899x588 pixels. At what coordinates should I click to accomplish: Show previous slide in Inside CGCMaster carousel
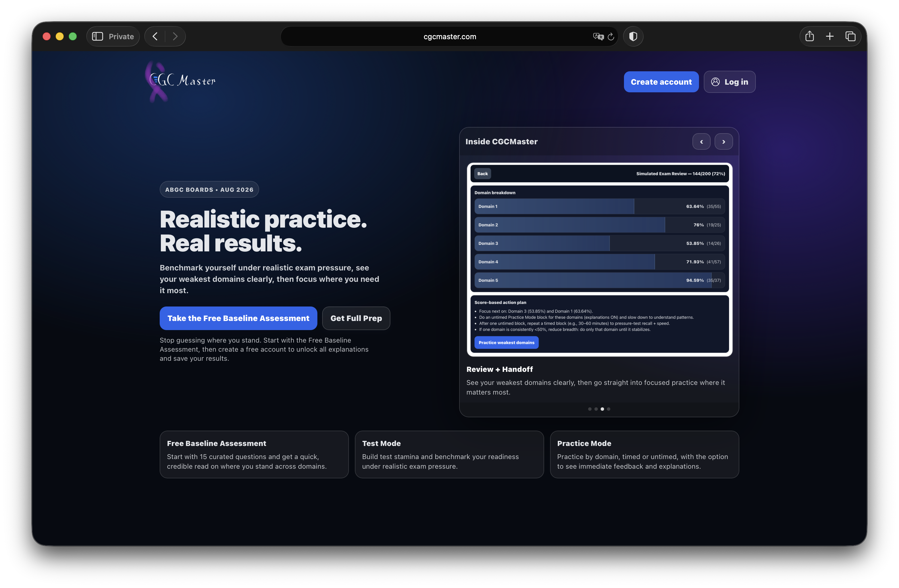[x=701, y=142]
